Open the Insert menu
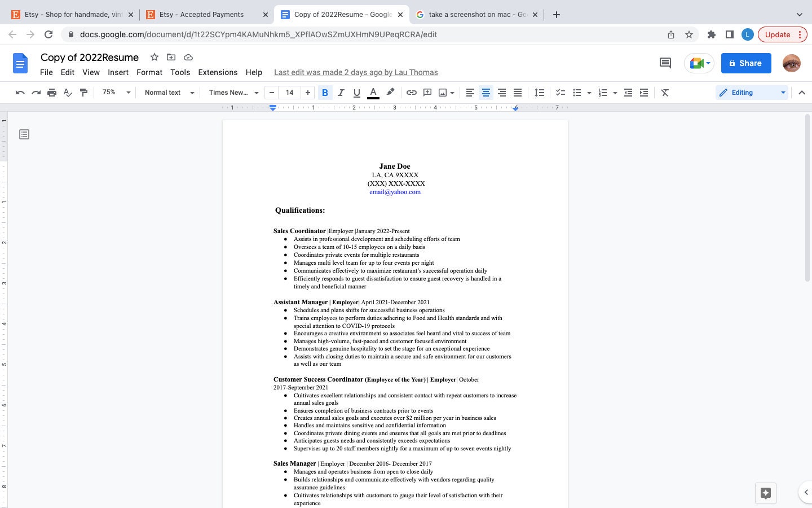812x508 pixels. [x=118, y=72]
